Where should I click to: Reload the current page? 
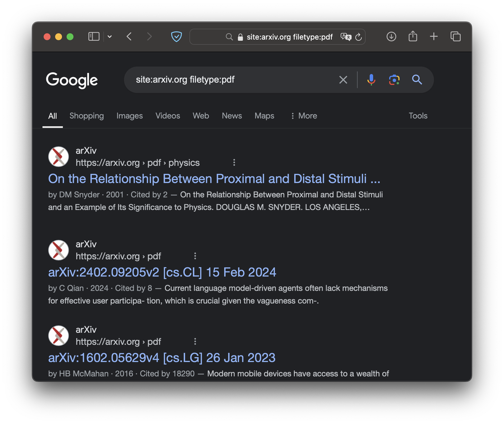(359, 37)
